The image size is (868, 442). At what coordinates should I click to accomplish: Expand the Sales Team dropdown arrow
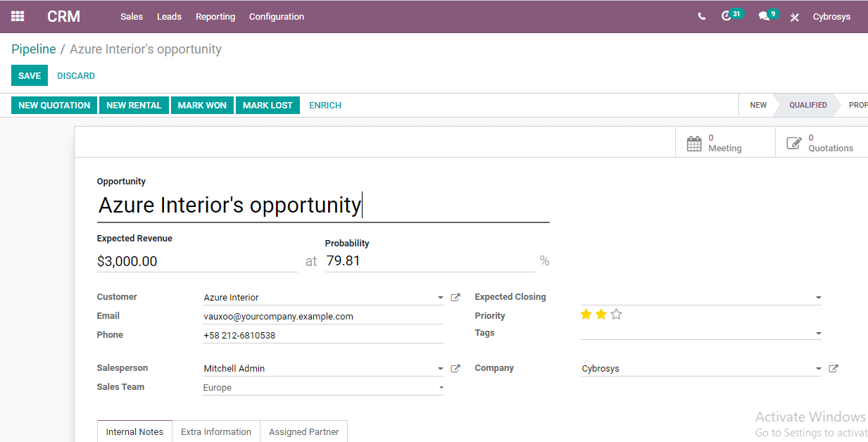pyautogui.click(x=441, y=388)
